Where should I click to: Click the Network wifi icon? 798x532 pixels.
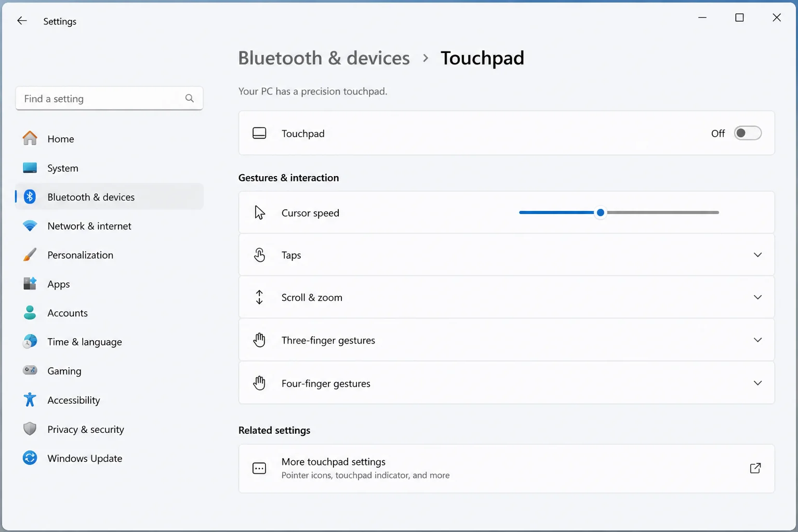point(30,226)
